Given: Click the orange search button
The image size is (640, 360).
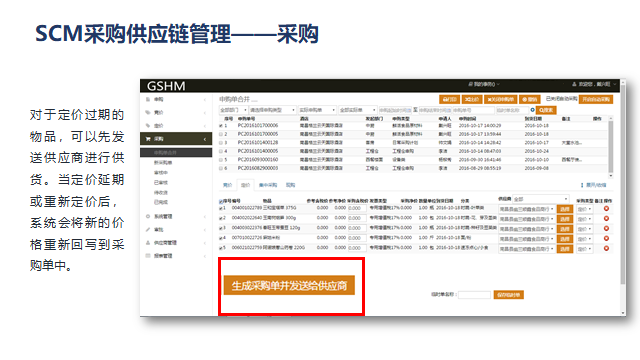Looking at the screenshot, I should [546, 110].
